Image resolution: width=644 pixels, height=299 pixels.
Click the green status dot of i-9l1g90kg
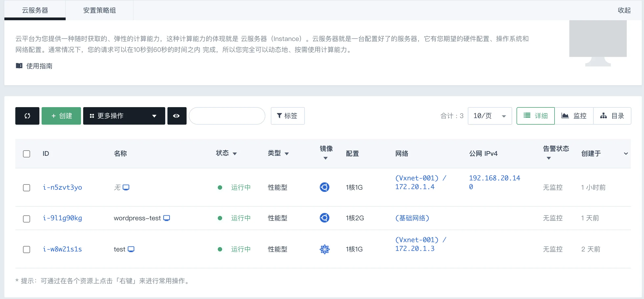point(220,218)
